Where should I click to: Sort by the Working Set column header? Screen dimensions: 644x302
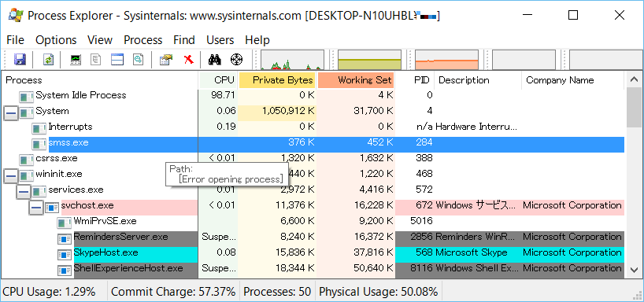point(356,80)
